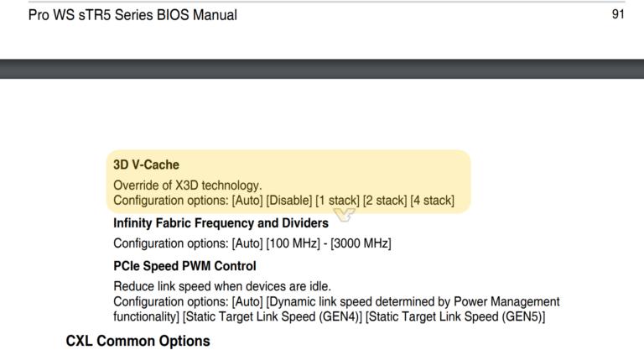The image size is (644, 350).
Task: Click the CXL Common Options section heading
Action: click(x=138, y=341)
